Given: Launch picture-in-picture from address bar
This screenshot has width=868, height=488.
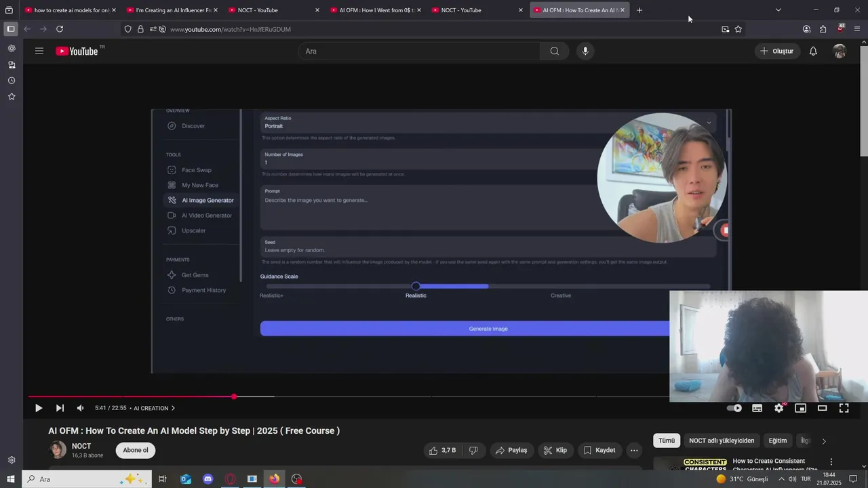Looking at the screenshot, I should pyautogui.click(x=726, y=29).
